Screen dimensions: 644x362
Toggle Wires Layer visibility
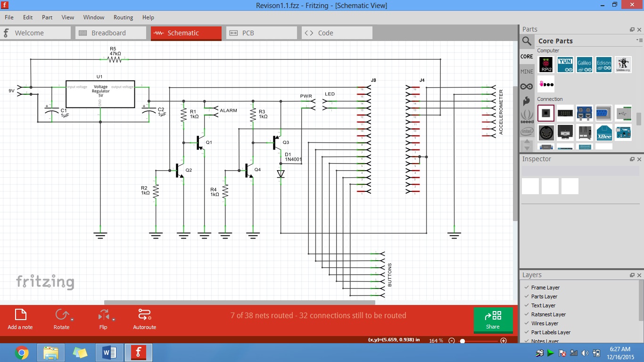pos(527,323)
